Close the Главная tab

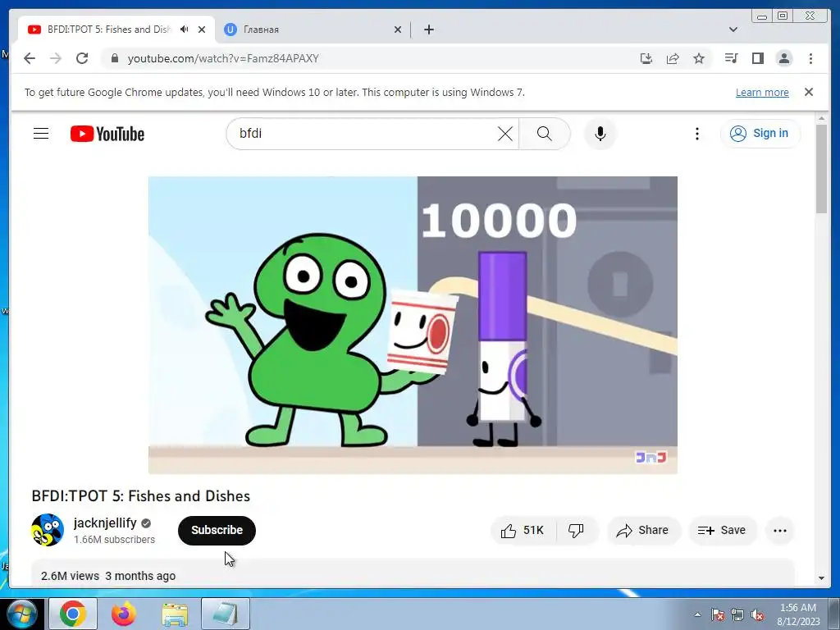398,30
